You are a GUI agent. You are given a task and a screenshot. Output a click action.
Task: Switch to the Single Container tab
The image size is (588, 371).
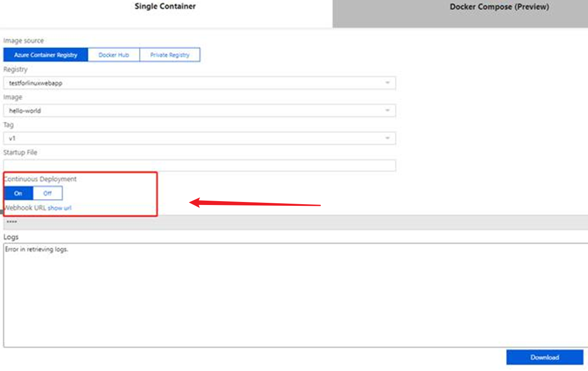[165, 7]
